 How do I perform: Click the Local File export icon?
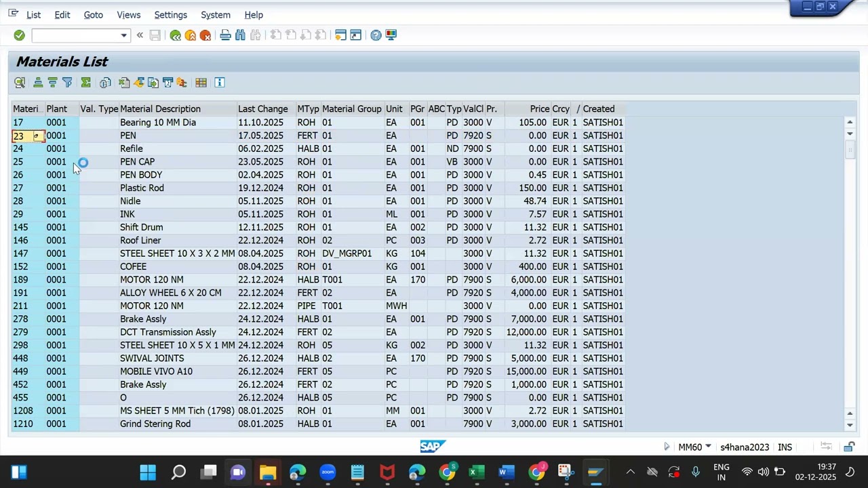[x=153, y=83]
